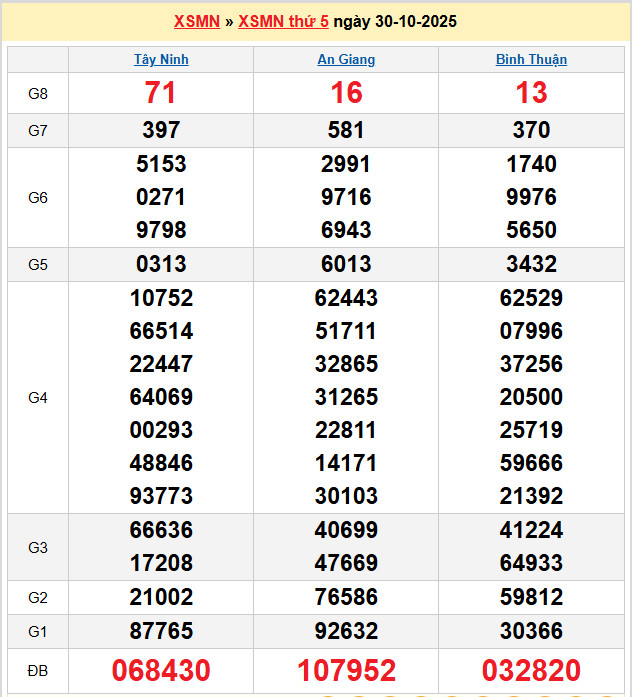
Task: Click the Bình Thuận special prize 032820
Action: click(531, 670)
